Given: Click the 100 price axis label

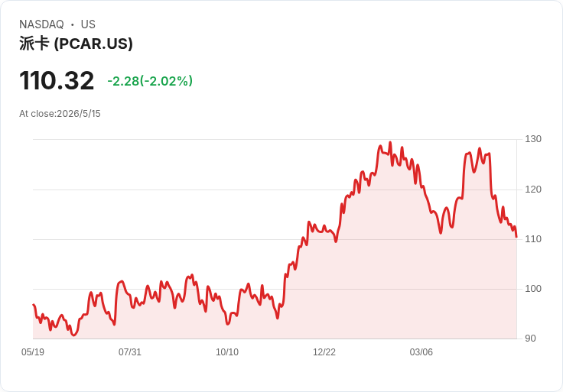Looking at the screenshot, I should tap(533, 288).
